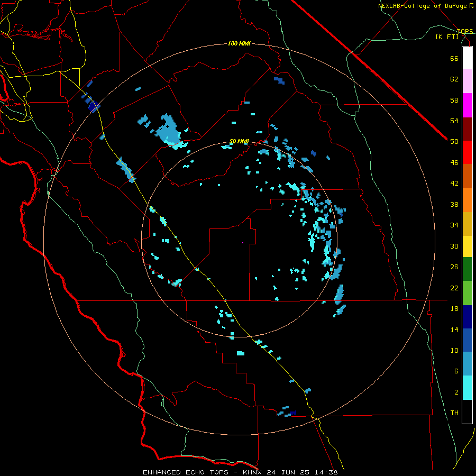Click the light green 22 kft swatch
This screenshot has width=476, height=476.
pos(467,293)
